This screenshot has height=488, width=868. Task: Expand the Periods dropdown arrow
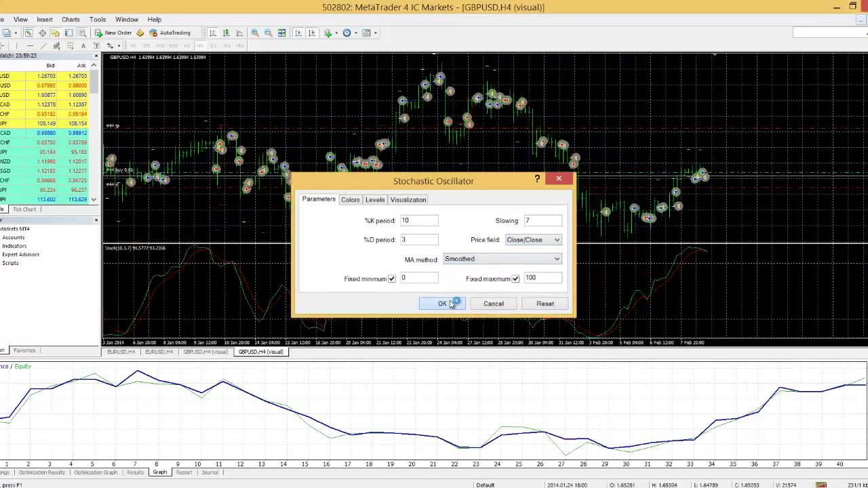pyautogui.click(x=355, y=33)
